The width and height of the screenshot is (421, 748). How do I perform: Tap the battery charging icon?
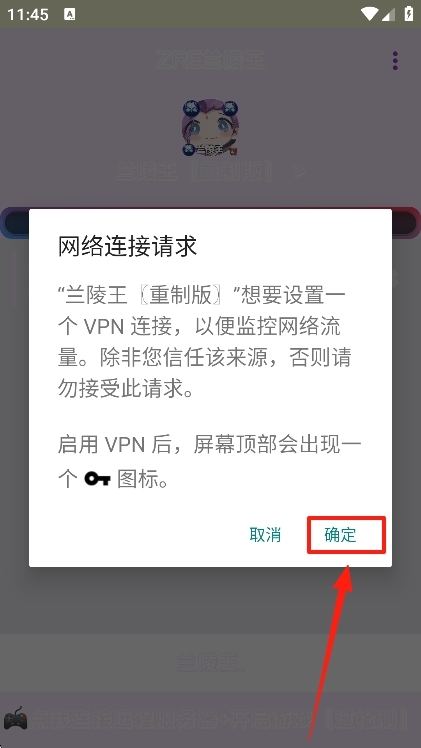409,13
